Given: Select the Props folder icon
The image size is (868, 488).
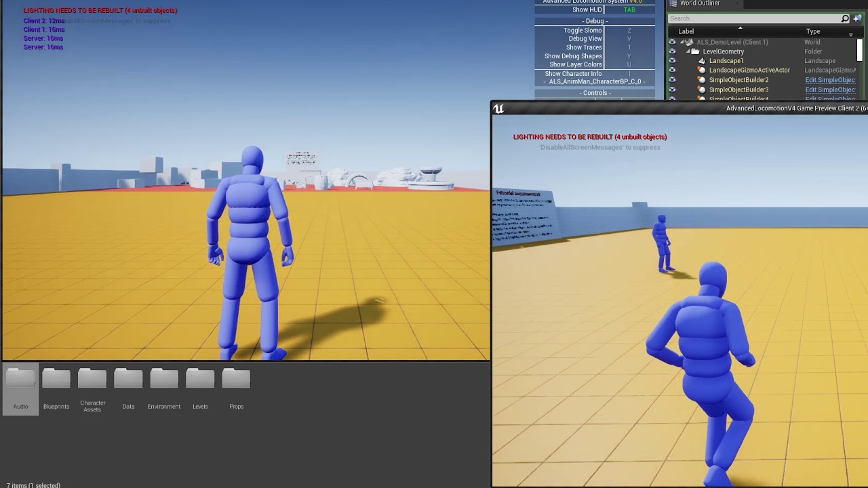Looking at the screenshot, I should [236, 378].
